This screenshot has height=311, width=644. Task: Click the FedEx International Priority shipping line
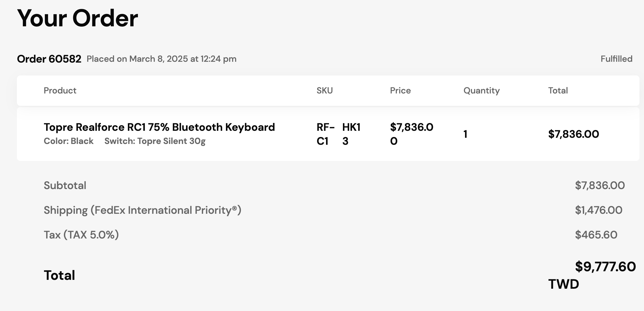click(x=142, y=210)
